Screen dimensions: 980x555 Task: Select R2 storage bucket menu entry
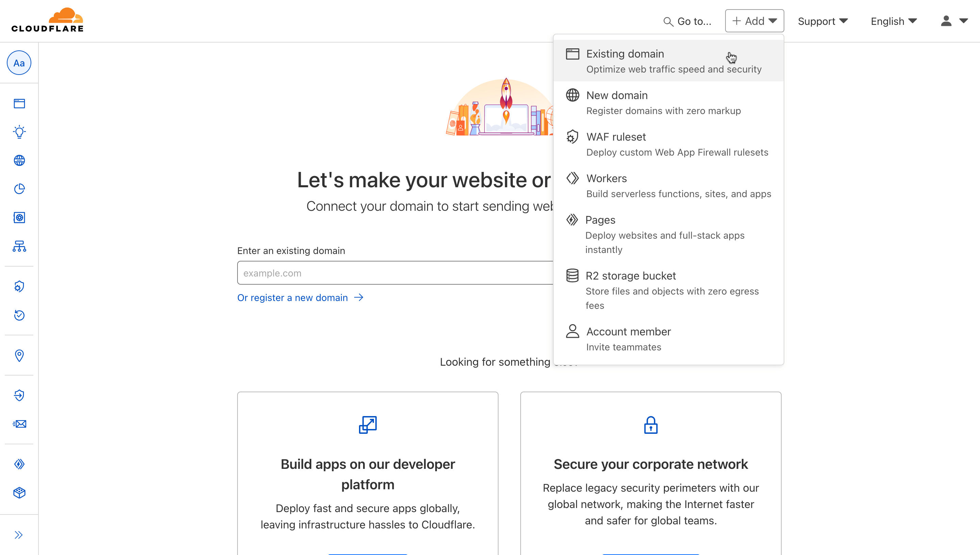[668, 290]
